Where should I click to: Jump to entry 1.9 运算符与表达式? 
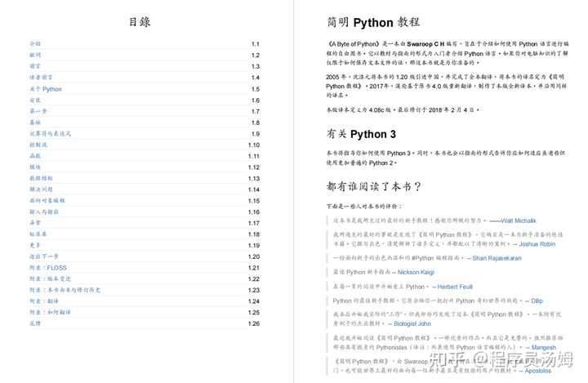[50, 134]
